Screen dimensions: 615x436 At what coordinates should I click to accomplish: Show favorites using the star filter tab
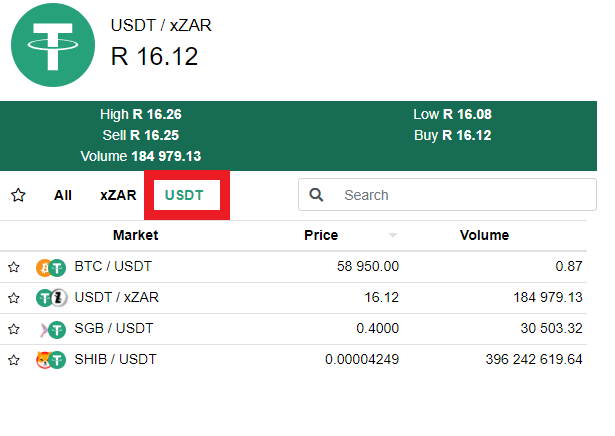point(18,195)
